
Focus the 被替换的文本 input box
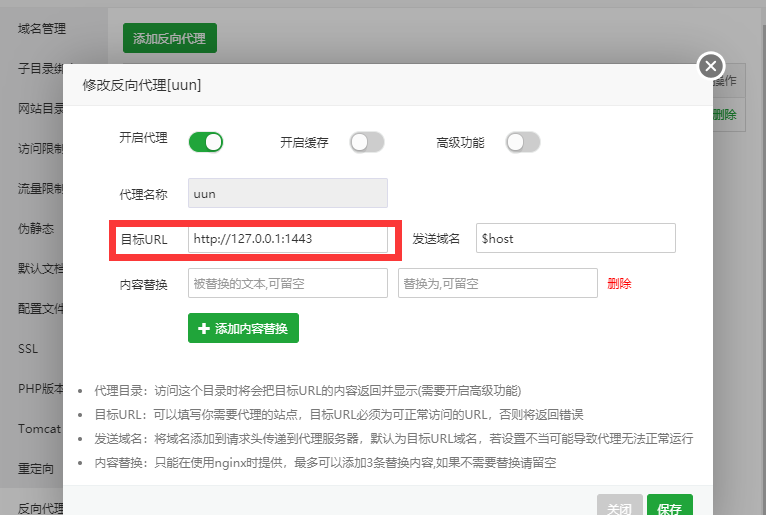(x=287, y=283)
